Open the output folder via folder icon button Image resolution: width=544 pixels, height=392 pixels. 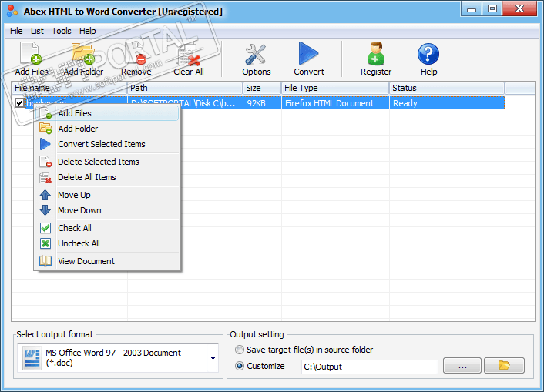(x=504, y=365)
